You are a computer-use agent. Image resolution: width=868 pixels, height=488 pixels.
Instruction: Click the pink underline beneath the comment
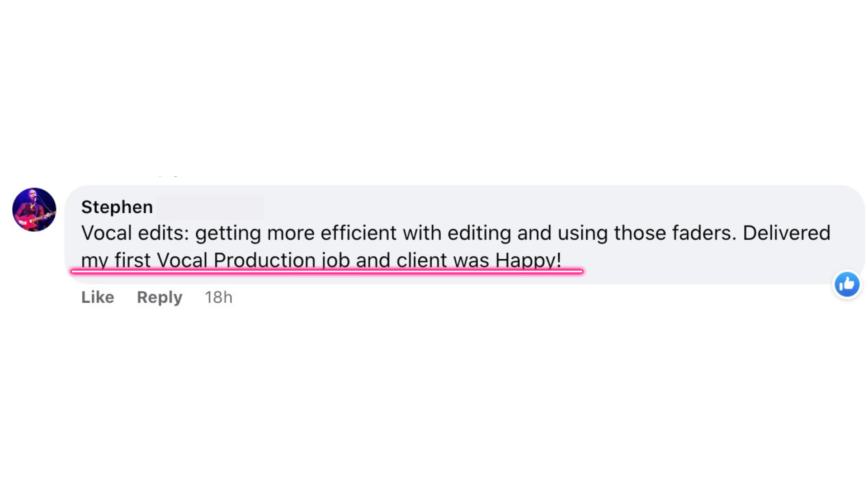327,272
